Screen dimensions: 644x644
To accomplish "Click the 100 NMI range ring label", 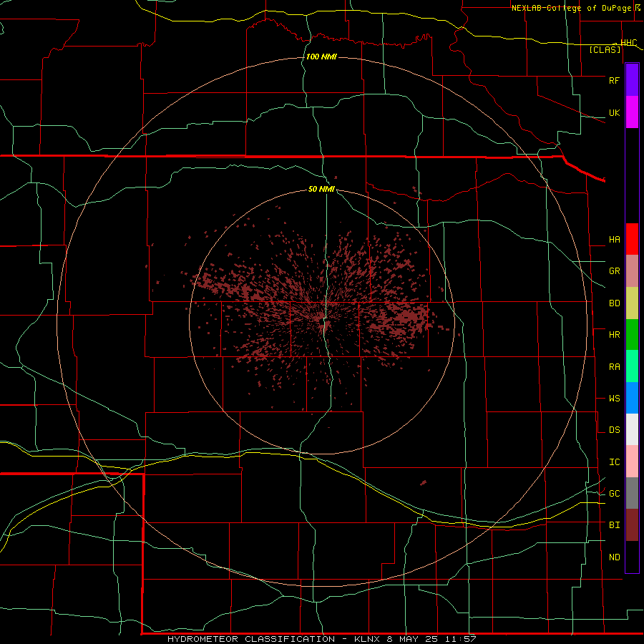I will point(321,57).
